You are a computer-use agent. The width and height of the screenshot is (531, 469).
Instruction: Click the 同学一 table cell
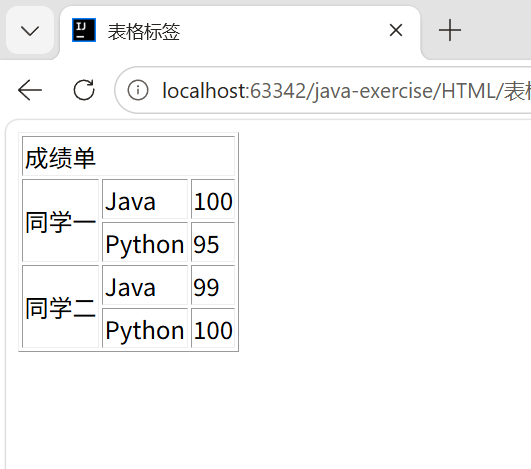click(61, 221)
